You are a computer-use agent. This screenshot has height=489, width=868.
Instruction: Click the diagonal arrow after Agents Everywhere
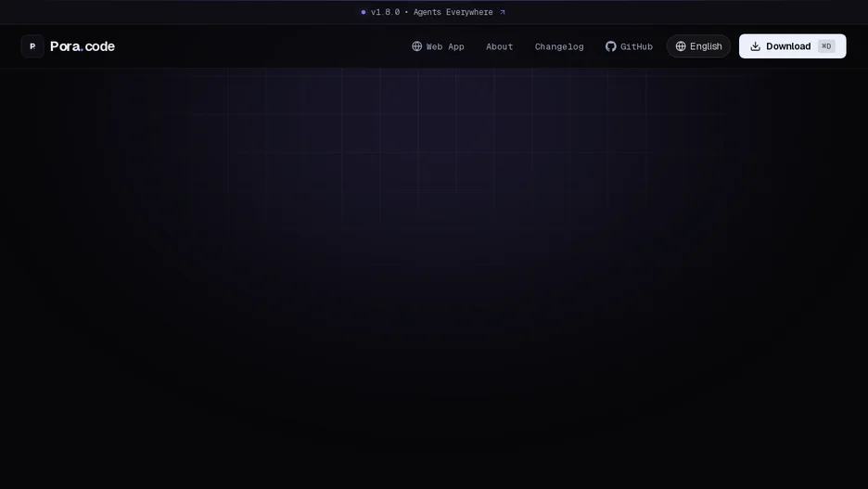tap(502, 12)
